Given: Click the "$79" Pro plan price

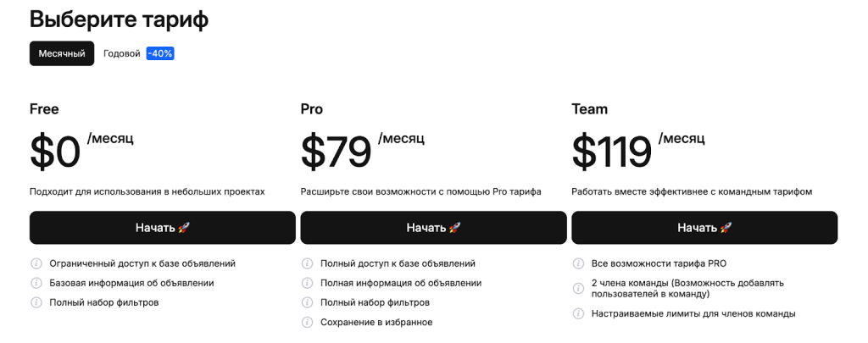Looking at the screenshot, I should (337, 152).
